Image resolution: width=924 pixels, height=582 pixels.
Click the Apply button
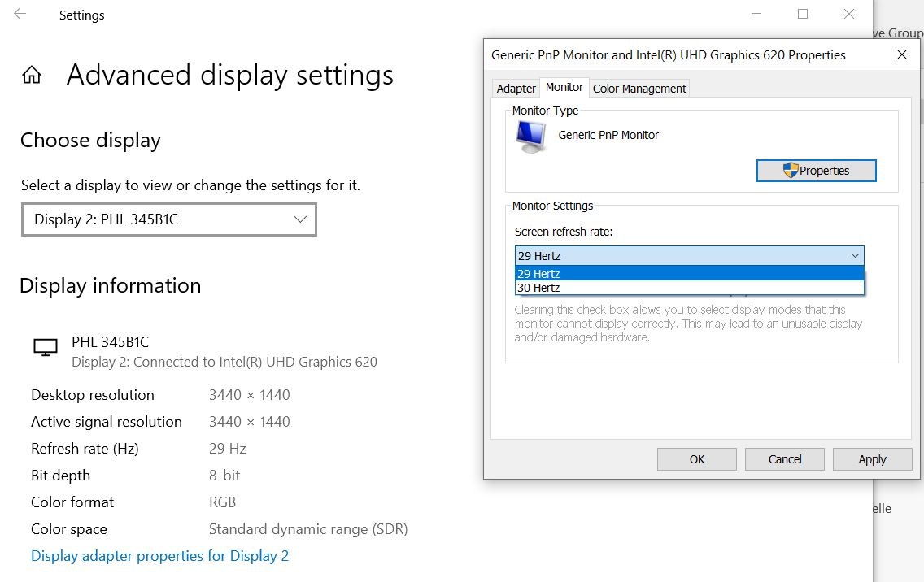872,459
